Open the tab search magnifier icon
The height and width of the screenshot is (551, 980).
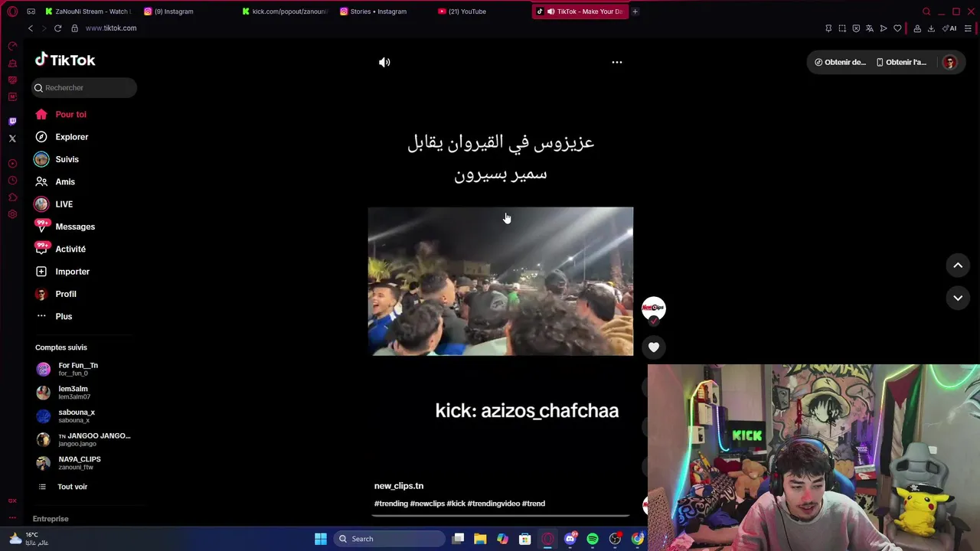926,11
